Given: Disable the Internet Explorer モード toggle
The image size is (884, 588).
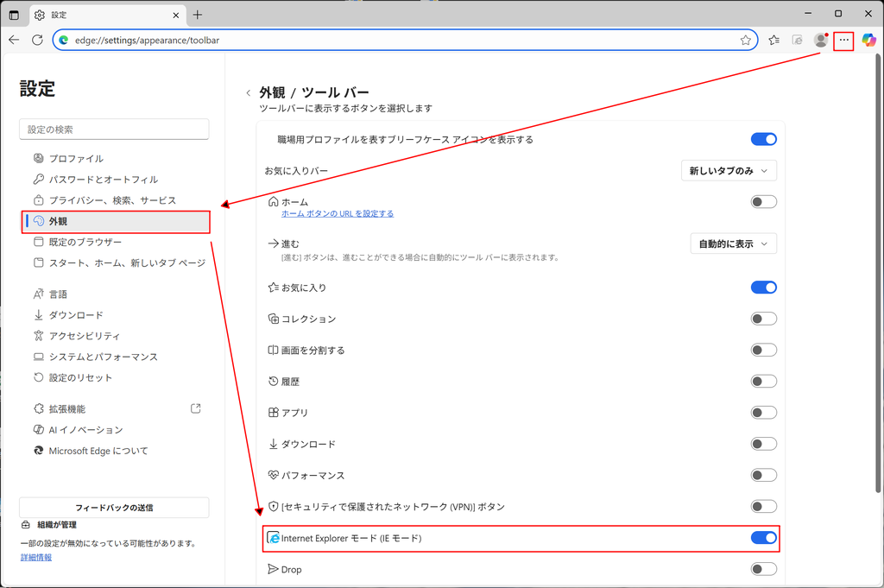Looking at the screenshot, I should [x=763, y=538].
